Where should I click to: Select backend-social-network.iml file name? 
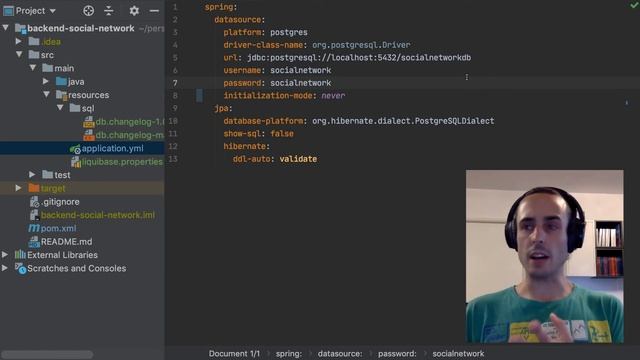98,215
